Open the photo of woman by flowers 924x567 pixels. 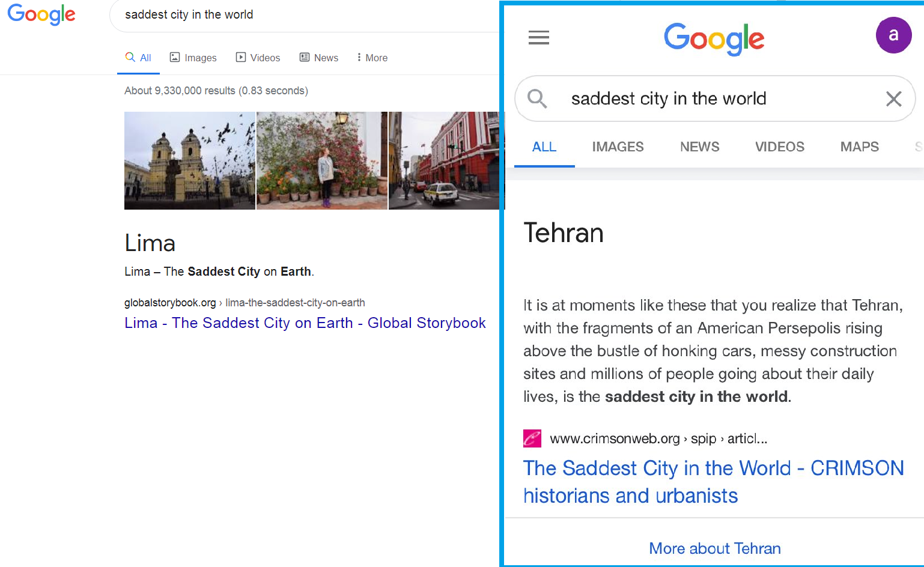322,160
